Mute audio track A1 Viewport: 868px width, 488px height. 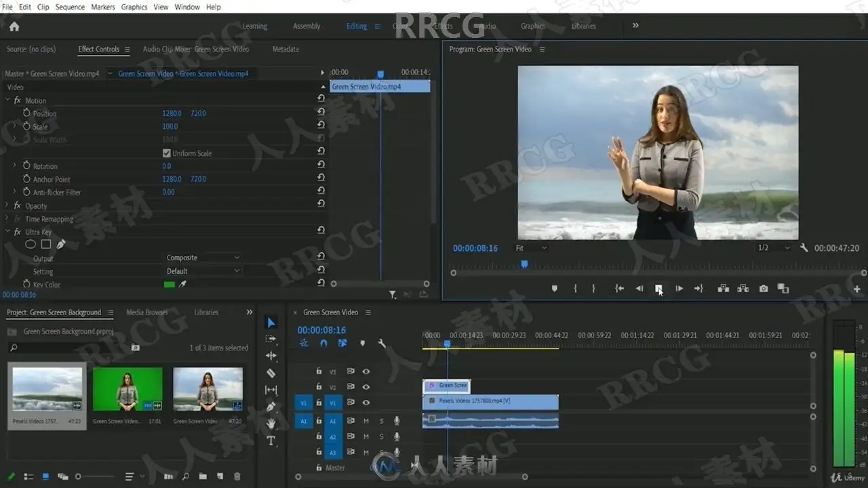coord(366,421)
